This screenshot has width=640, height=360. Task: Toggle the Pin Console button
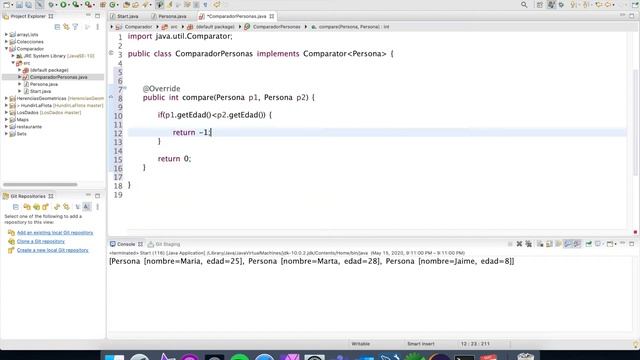click(589, 244)
